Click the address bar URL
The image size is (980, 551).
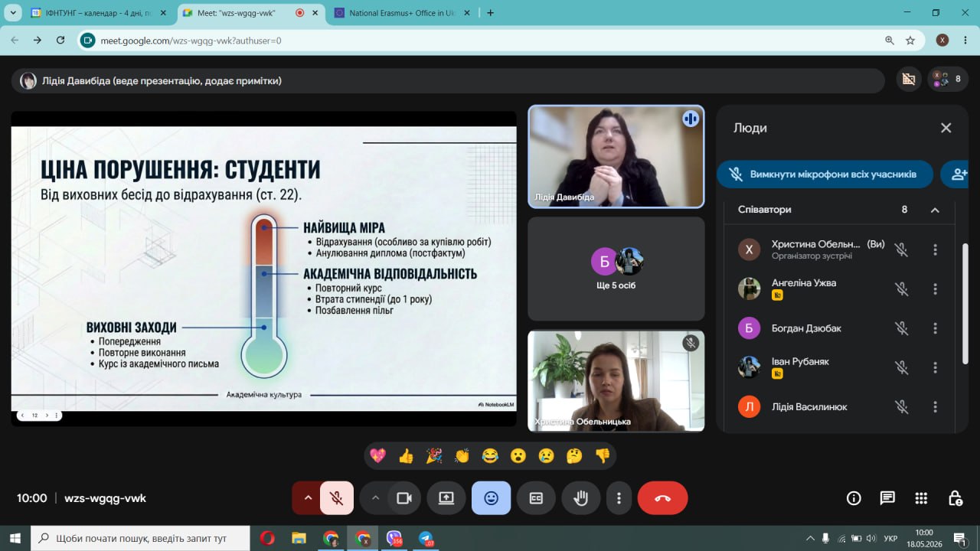pyautogui.click(x=191, y=41)
